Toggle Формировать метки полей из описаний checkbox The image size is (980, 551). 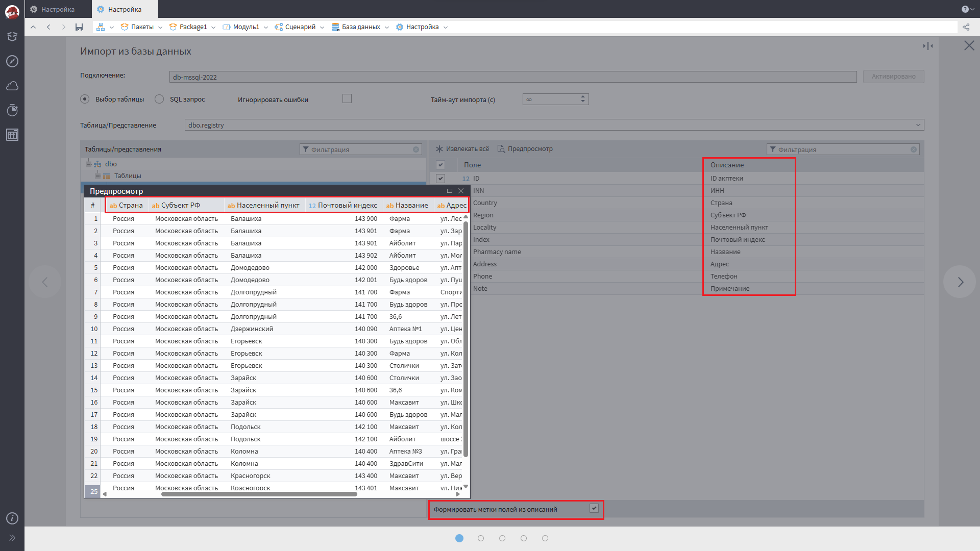tap(594, 508)
